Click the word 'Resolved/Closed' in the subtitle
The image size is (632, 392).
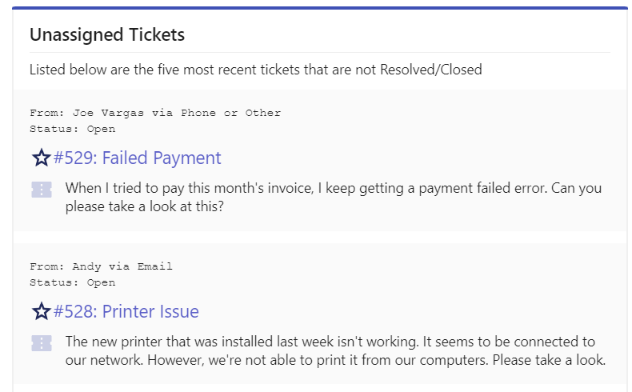click(431, 70)
